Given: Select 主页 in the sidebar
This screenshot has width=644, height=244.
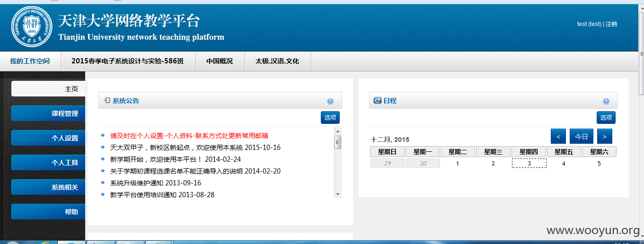Looking at the screenshot, I should (x=48, y=89).
